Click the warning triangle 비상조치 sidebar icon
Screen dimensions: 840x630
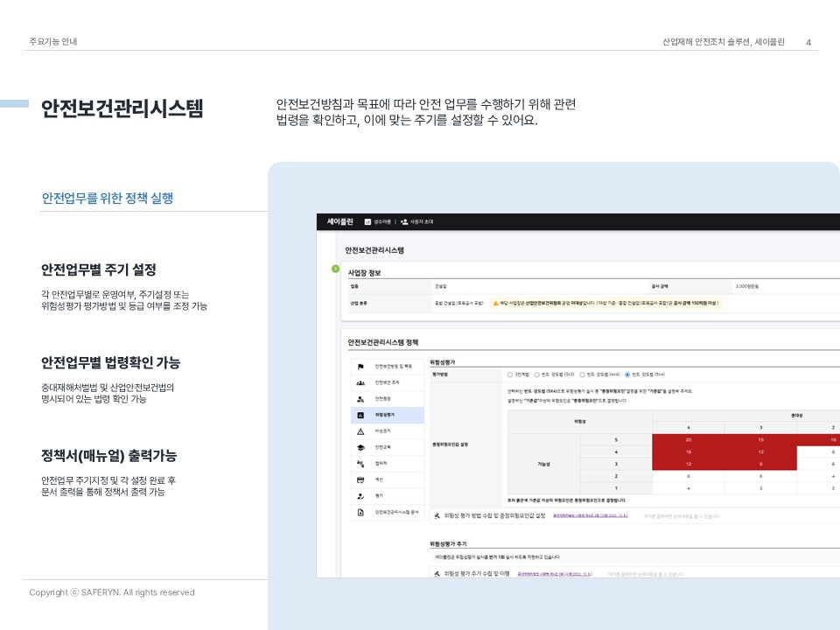coord(360,431)
